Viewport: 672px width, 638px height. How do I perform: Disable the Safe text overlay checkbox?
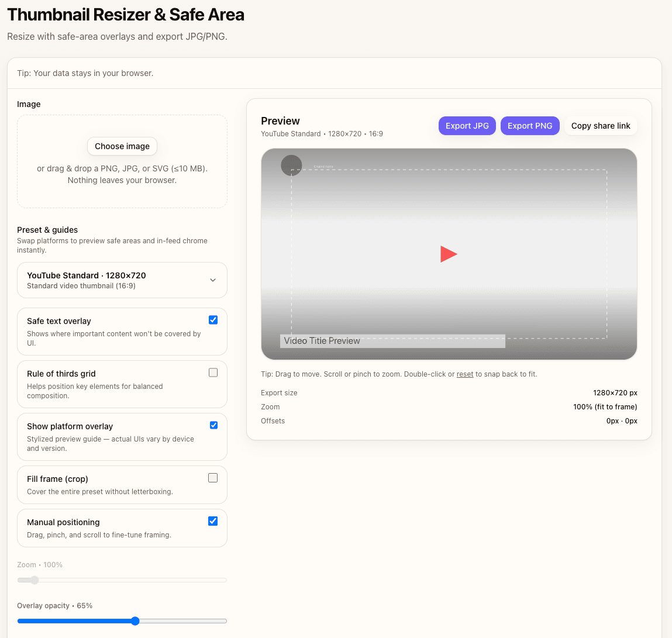213,320
